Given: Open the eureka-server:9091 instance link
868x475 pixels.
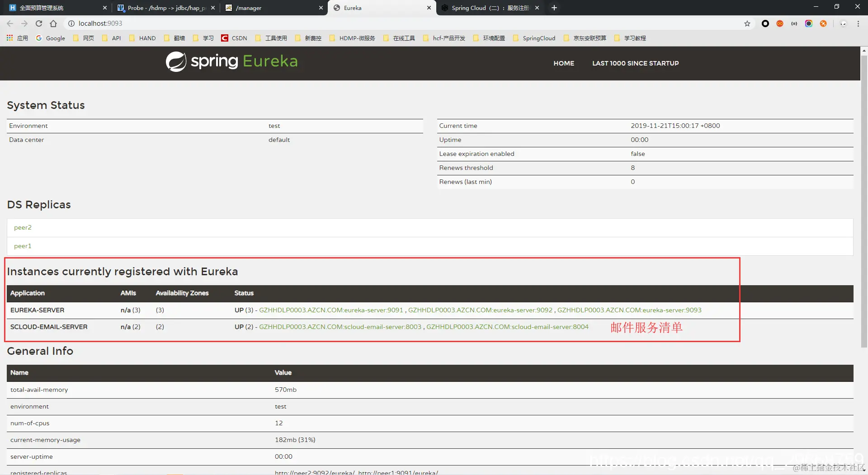Looking at the screenshot, I should [331, 310].
